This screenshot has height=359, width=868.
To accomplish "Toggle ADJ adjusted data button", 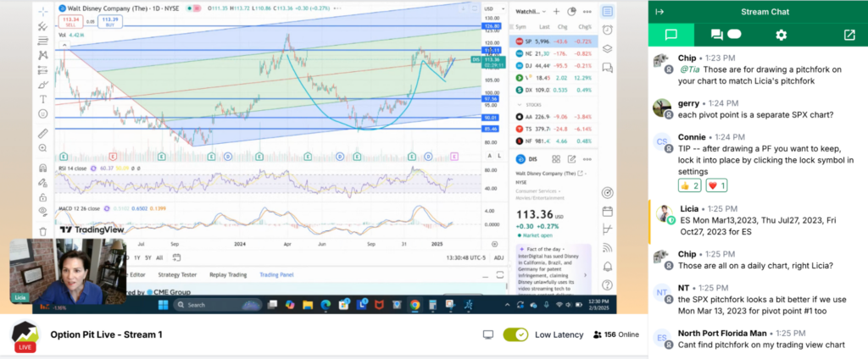I will (498, 257).
